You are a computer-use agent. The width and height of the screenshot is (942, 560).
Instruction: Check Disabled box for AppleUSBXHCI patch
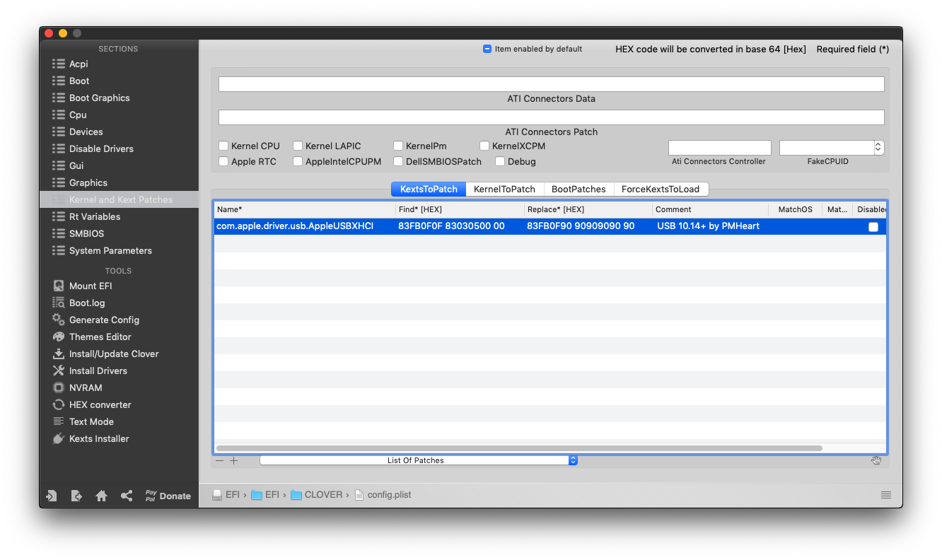pyautogui.click(x=873, y=226)
